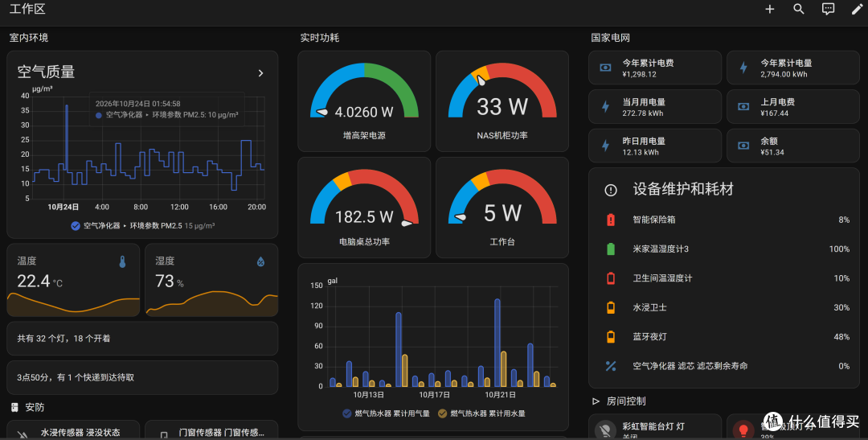
Task: Open 3点50分 快递到达待取 card
Action: (x=142, y=377)
